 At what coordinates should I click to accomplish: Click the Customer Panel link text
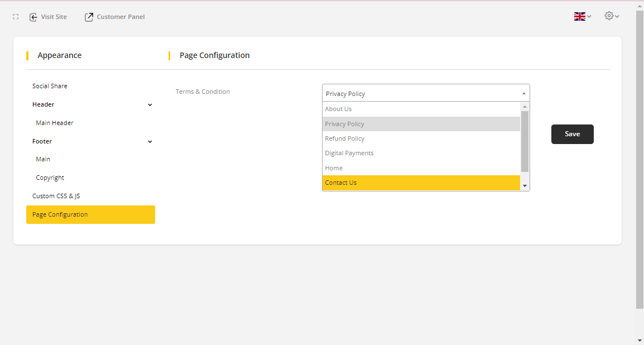pos(121,17)
